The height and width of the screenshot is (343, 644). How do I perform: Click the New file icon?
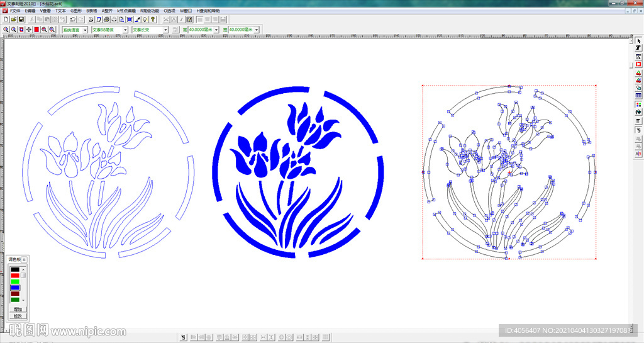click(x=6, y=20)
